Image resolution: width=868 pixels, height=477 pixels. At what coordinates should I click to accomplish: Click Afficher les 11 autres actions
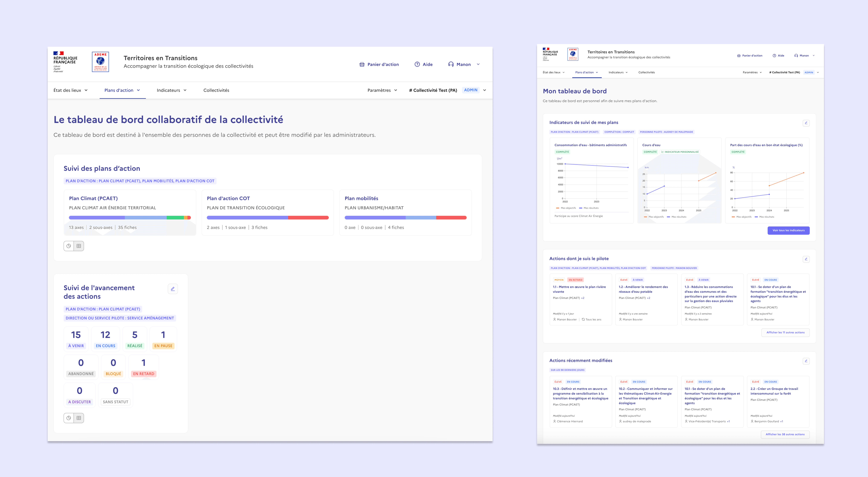785,333
